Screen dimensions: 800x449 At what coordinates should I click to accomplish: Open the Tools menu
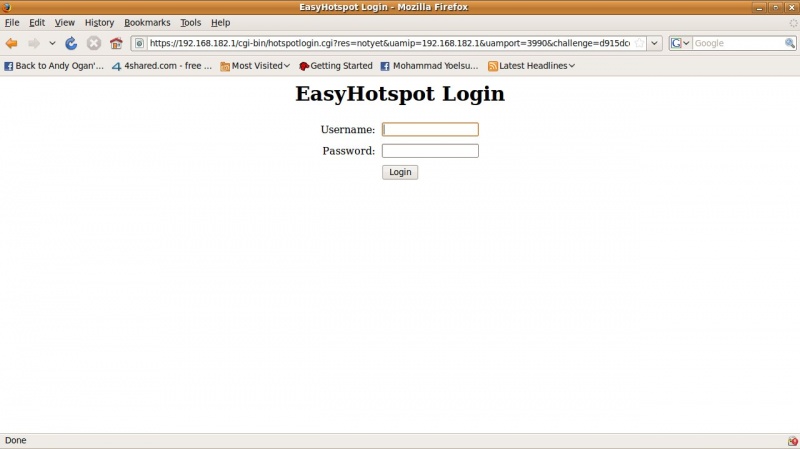click(x=190, y=22)
